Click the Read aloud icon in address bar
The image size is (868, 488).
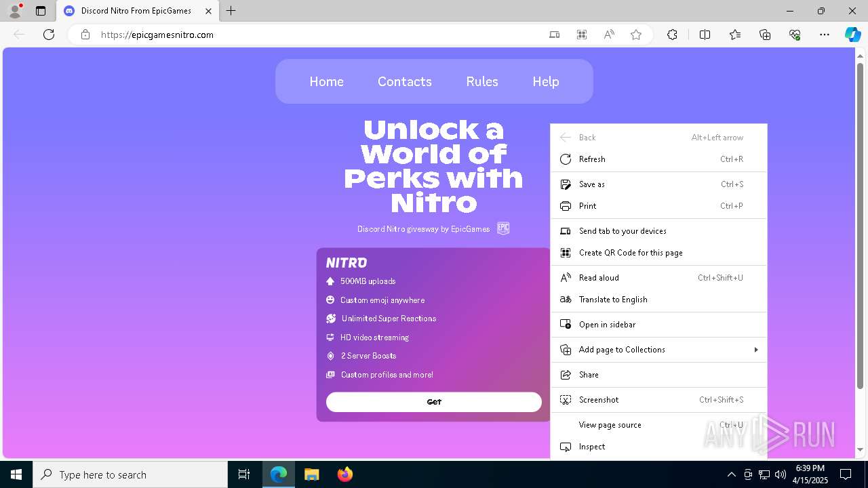pyautogui.click(x=609, y=35)
